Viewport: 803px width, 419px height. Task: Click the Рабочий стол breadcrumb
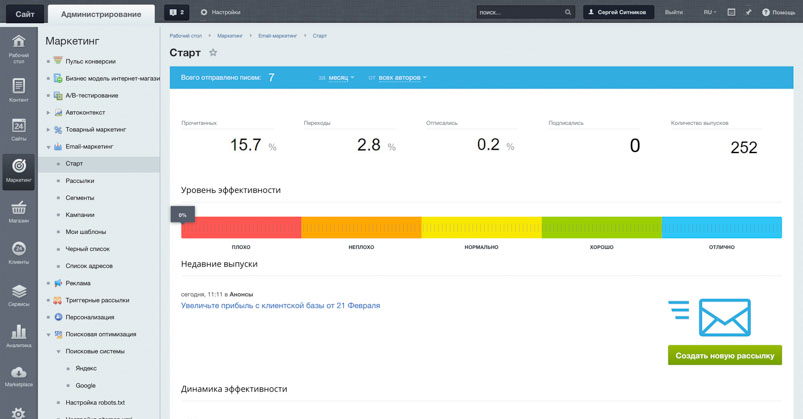(185, 36)
